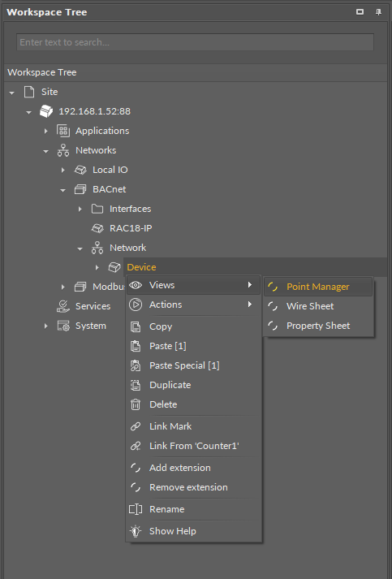The height and width of the screenshot is (579, 392).
Task: Click the Workspace Tree panel maximize button
Action: (x=360, y=12)
